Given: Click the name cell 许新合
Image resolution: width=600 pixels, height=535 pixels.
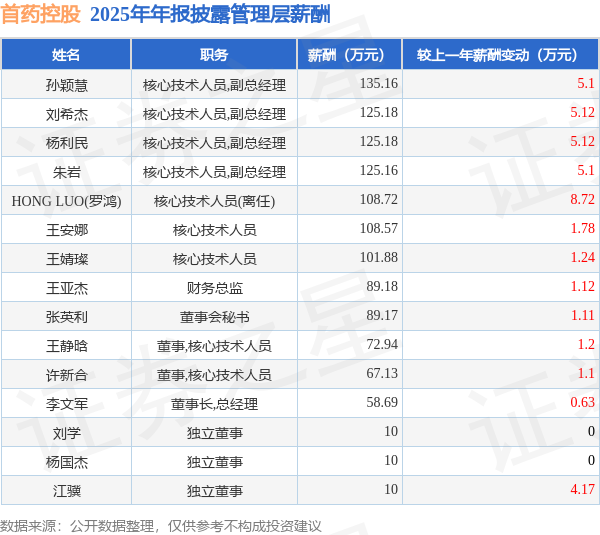Looking at the screenshot, I should (67, 375).
